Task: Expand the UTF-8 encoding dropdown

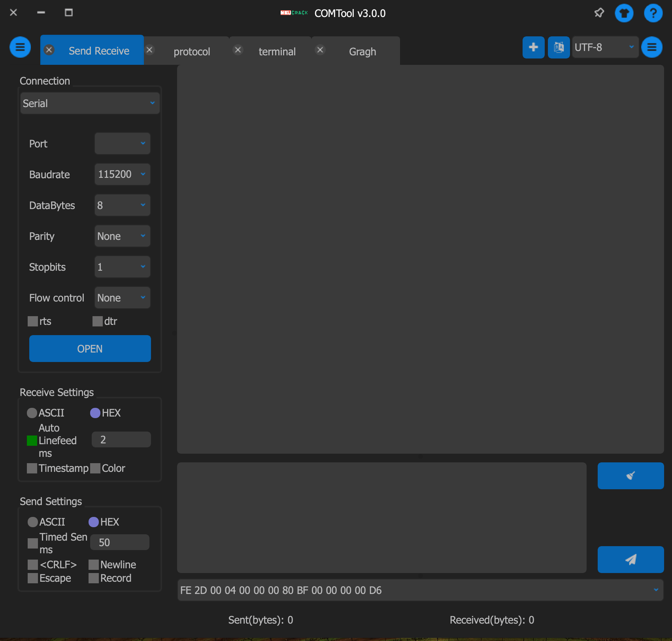Action: click(x=605, y=47)
